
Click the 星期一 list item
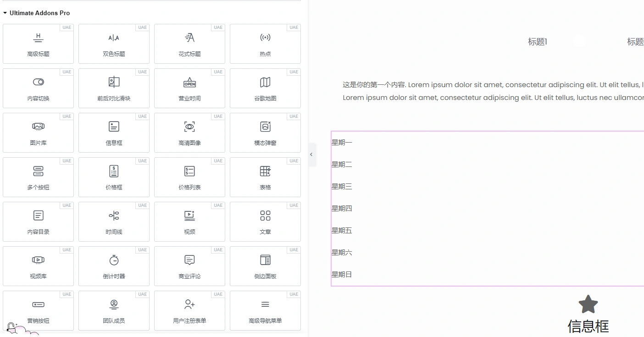point(341,142)
